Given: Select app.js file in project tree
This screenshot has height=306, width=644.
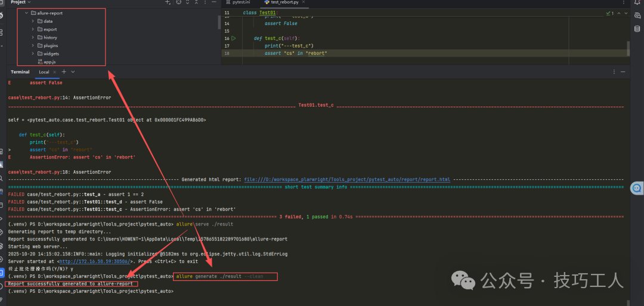Looking at the screenshot, I should coord(49,62).
